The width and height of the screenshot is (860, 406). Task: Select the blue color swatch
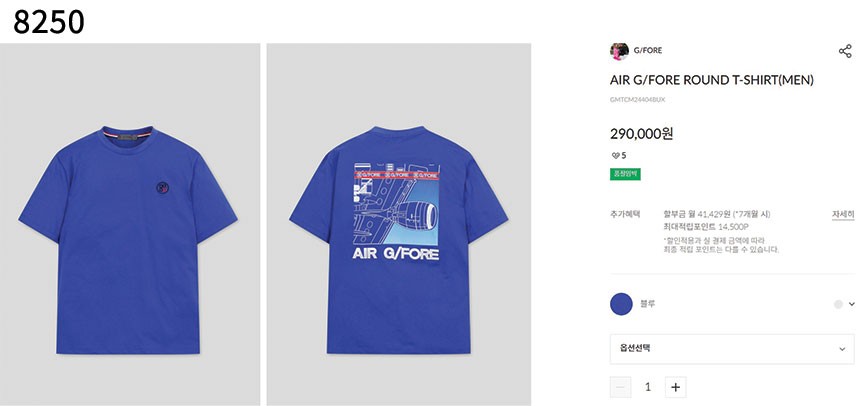(621, 303)
